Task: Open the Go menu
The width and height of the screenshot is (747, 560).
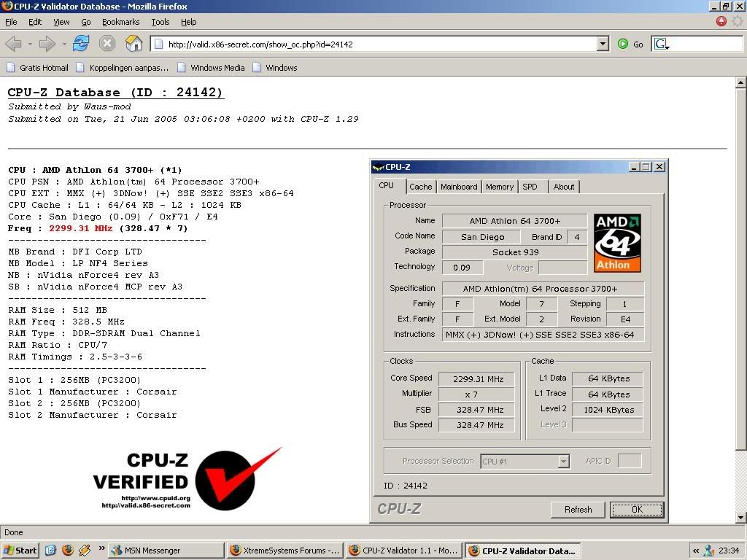Action: coord(86,22)
